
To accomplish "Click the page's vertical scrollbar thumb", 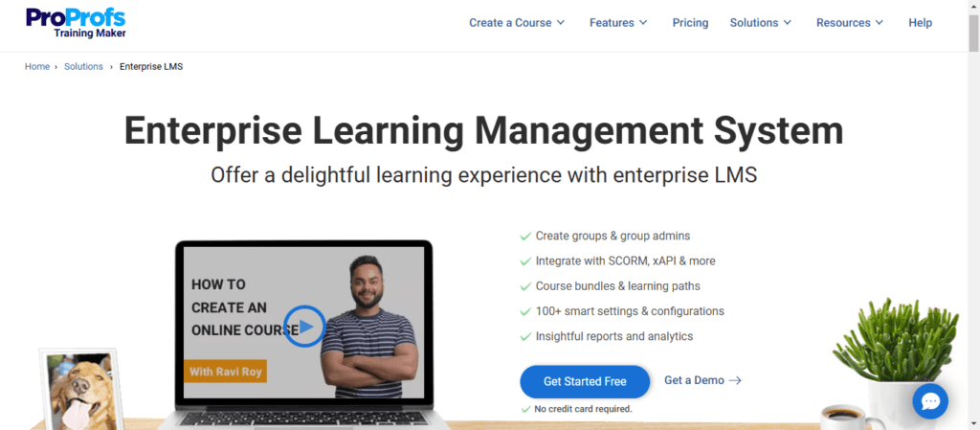I will [x=973, y=34].
